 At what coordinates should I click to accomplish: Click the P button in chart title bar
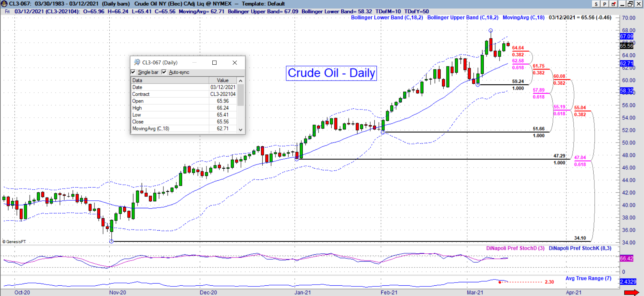(x=605, y=4)
